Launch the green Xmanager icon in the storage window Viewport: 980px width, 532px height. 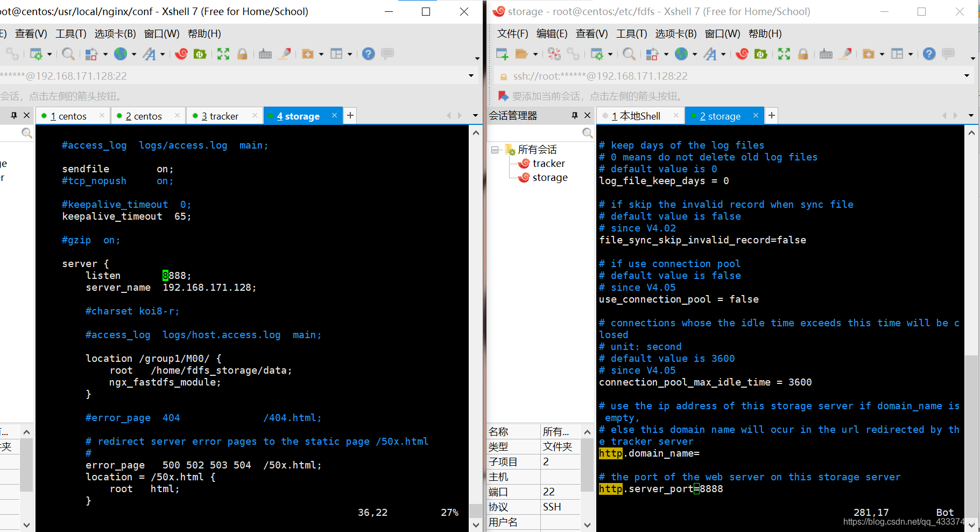(761, 54)
